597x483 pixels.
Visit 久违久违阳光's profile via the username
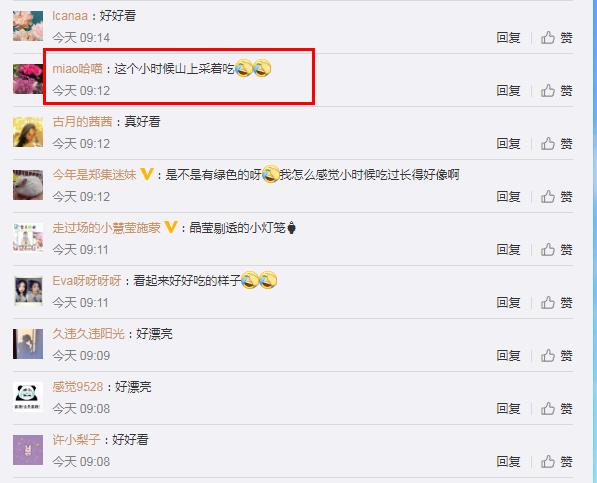tap(88, 334)
